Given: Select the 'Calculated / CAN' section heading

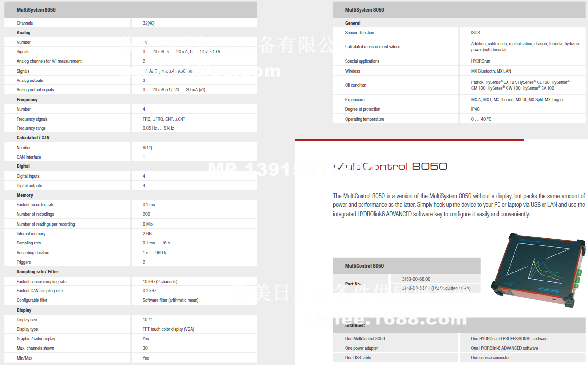Looking at the screenshot, I should point(33,138).
